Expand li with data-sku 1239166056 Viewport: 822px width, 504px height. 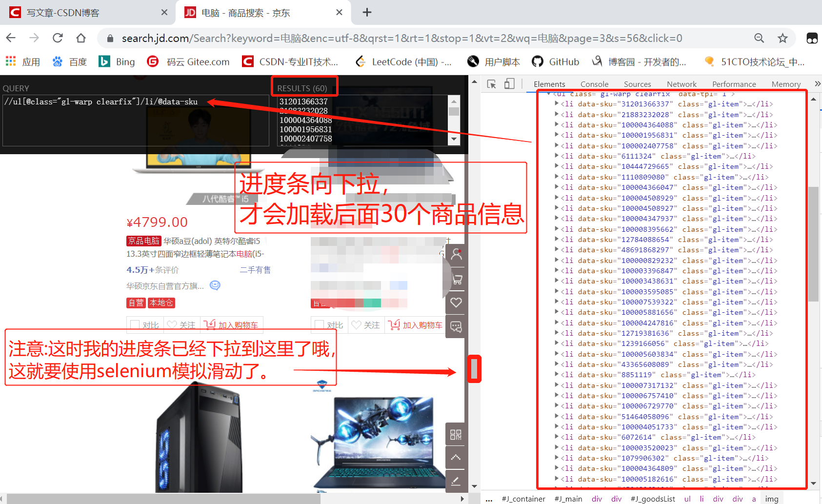(x=557, y=343)
